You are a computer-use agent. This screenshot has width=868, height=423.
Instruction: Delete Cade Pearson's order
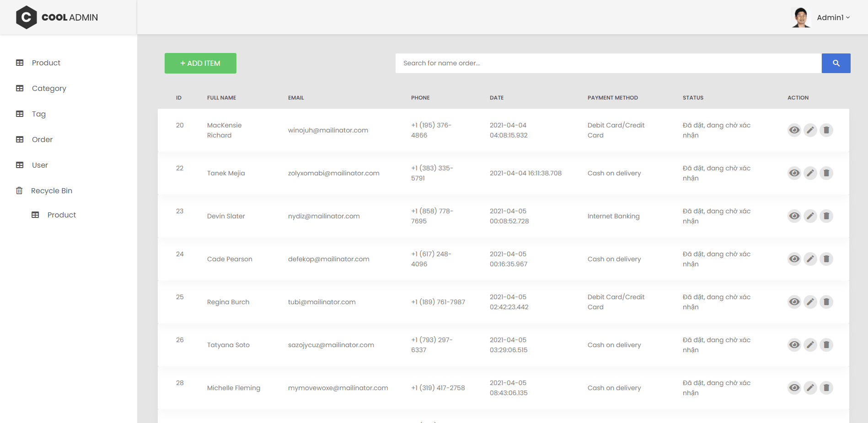click(826, 259)
